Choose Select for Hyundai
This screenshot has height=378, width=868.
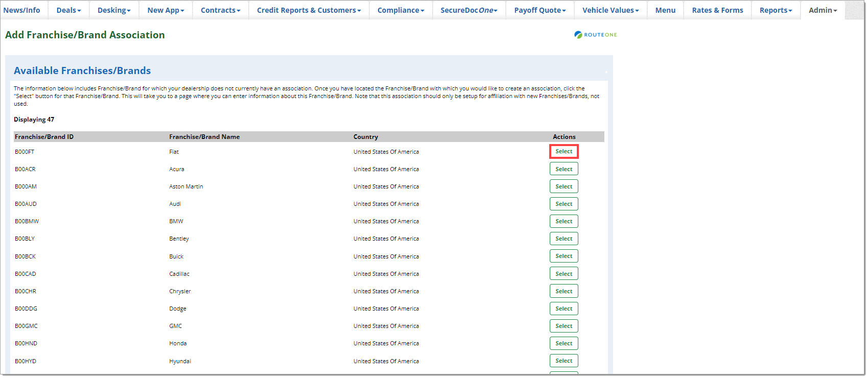[x=564, y=361]
